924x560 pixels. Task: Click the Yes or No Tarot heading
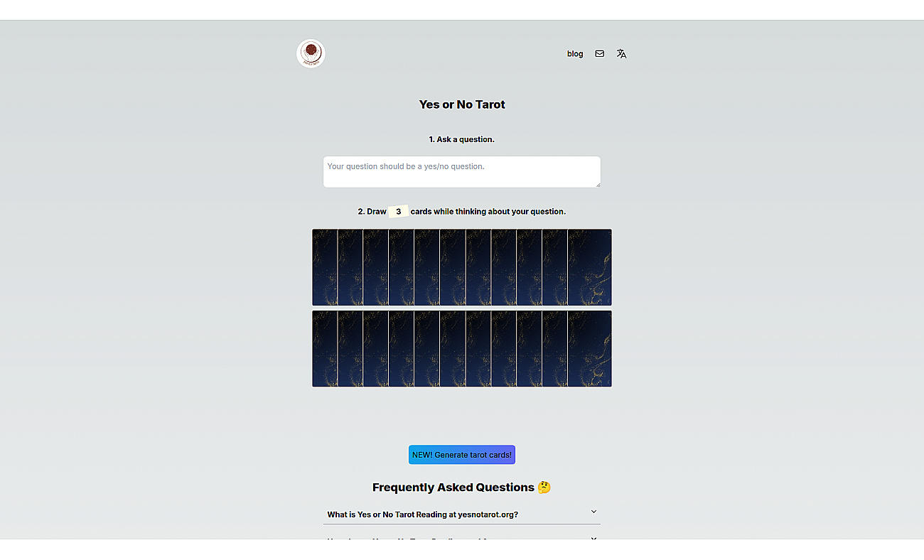click(x=462, y=104)
